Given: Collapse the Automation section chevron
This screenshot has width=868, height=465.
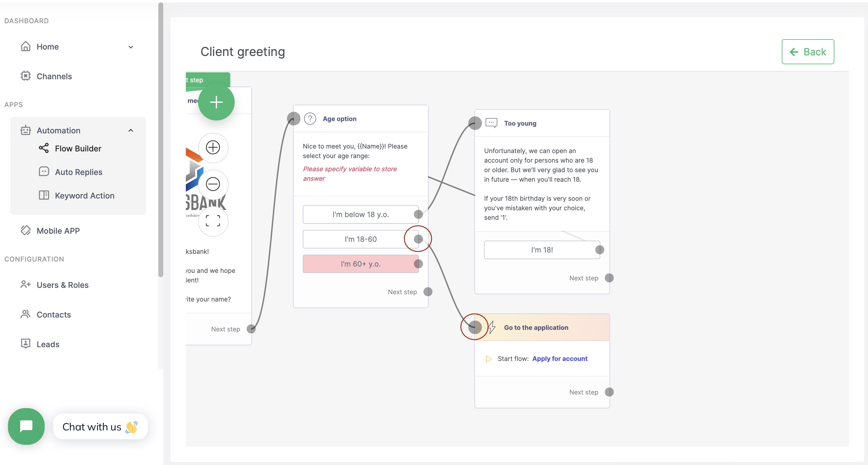Looking at the screenshot, I should click(x=131, y=131).
